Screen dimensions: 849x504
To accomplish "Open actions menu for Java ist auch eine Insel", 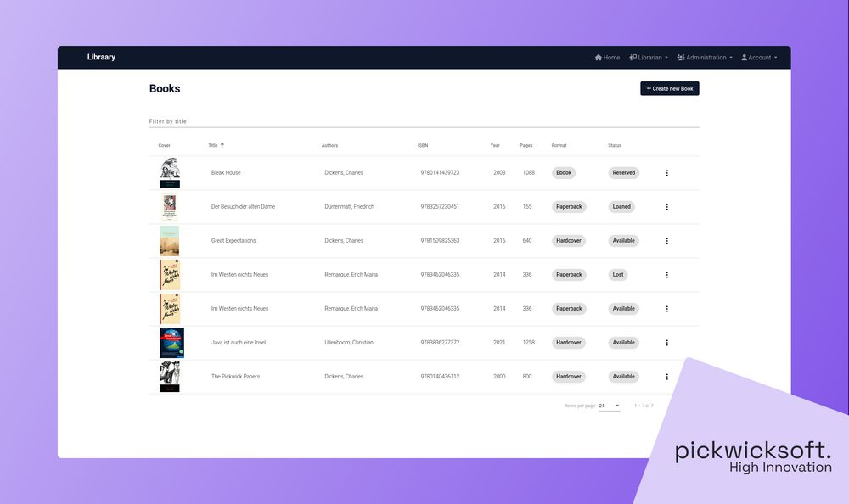I will [666, 343].
